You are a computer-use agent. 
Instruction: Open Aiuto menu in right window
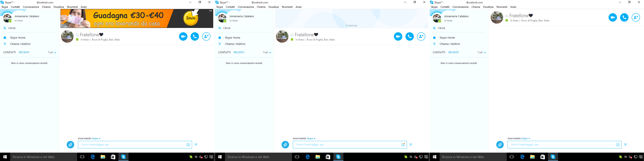coord(513,7)
